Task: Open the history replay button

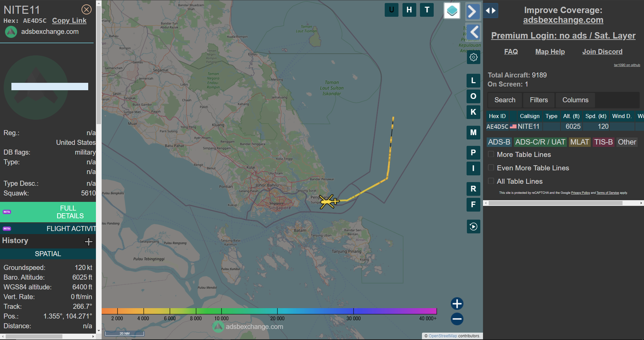Action: click(x=473, y=227)
